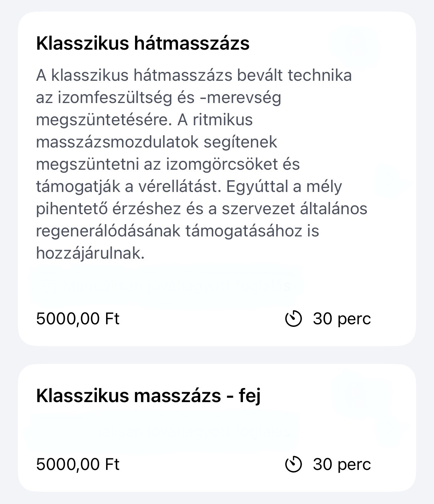Click the text line 'megszüntetésére. A ritmikus'
The image size is (434, 504).
tap(144, 120)
